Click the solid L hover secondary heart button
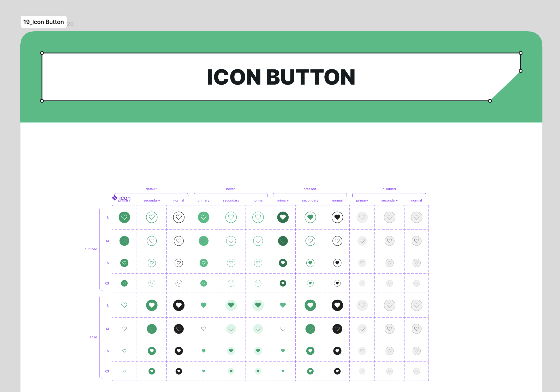Screen dimensions: 560x392 pyautogui.click(x=231, y=305)
